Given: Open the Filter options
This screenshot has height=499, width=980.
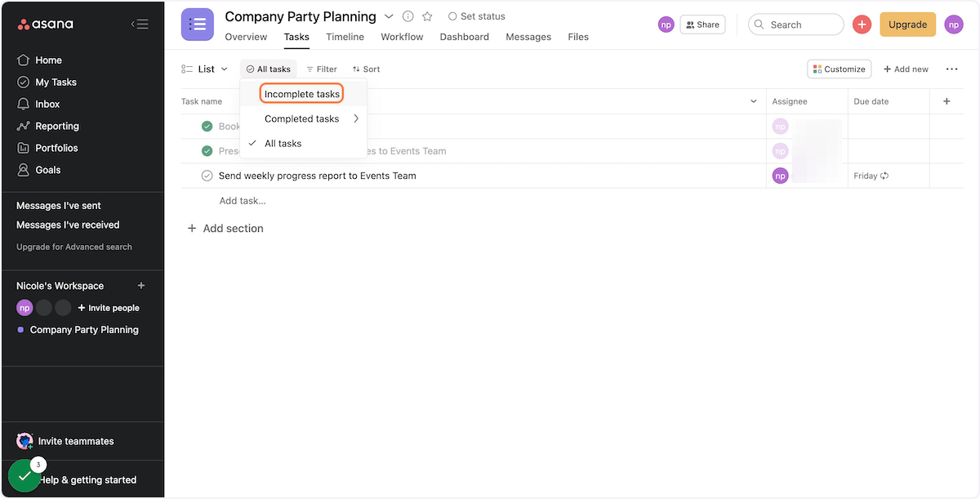Looking at the screenshot, I should (x=321, y=69).
